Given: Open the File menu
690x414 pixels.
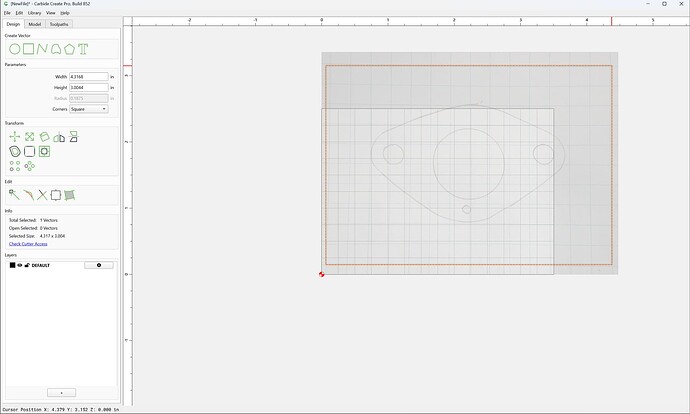Looking at the screenshot, I should tap(7, 13).
